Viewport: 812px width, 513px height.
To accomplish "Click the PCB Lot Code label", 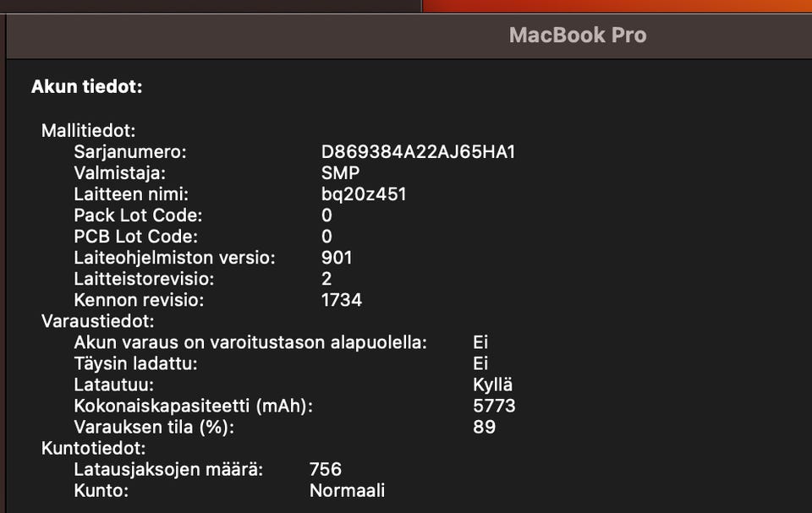I will 135,237.
